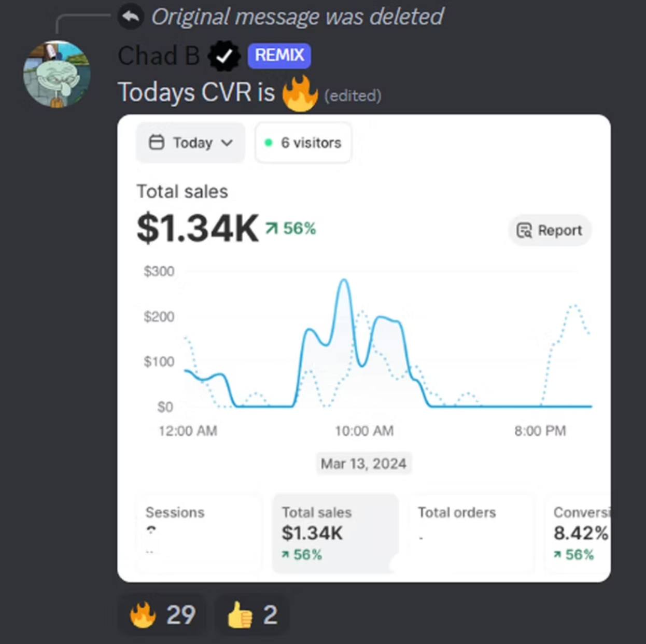Click the calendar icon in the Today selector

(157, 142)
